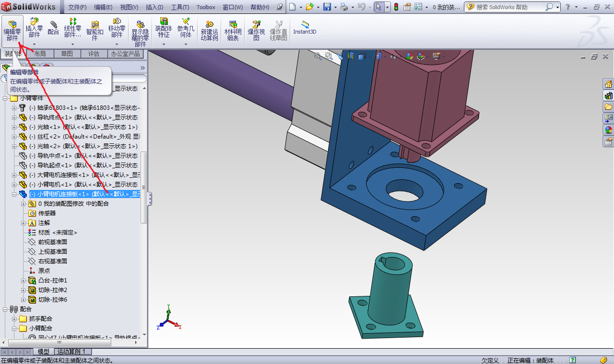The image size is (614, 364).
Task: Expand the 丝杠<2> tree node
Action: [14, 136]
